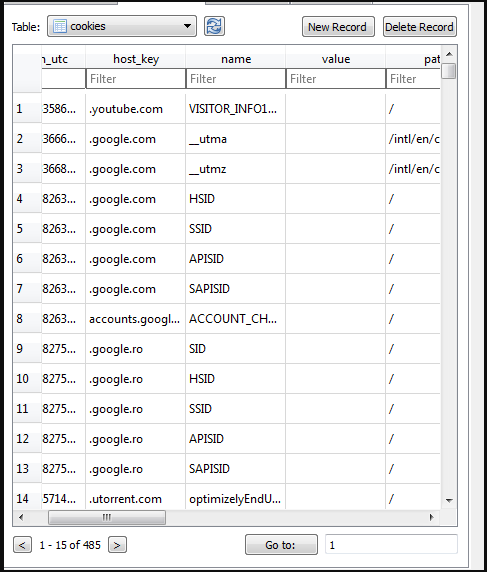The height and width of the screenshot is (572, 487).
Task: Sort by the name column header
Action: [x=236, y=58]
